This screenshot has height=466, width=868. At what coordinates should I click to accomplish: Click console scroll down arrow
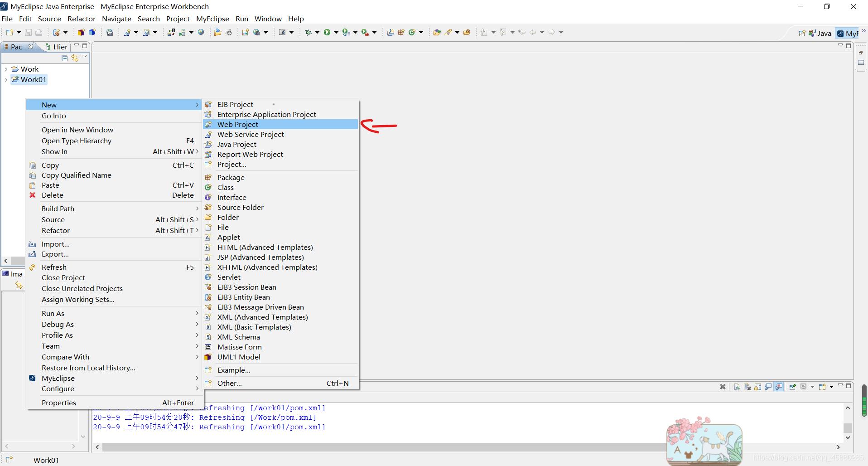click(848, 437)
